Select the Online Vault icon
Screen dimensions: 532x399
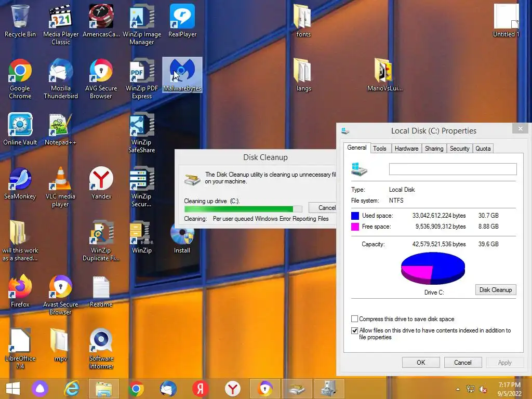20,129
